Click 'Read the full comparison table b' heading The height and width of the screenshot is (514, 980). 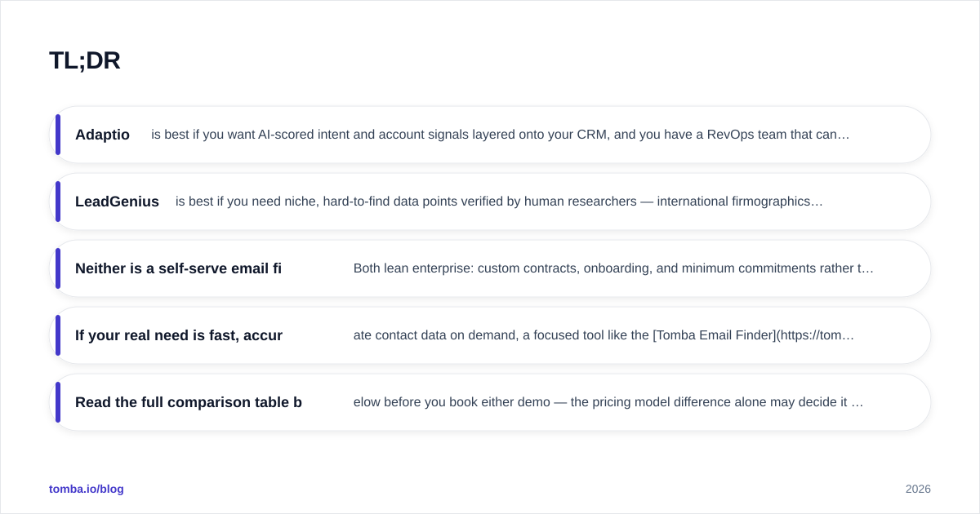click(189, 402)
